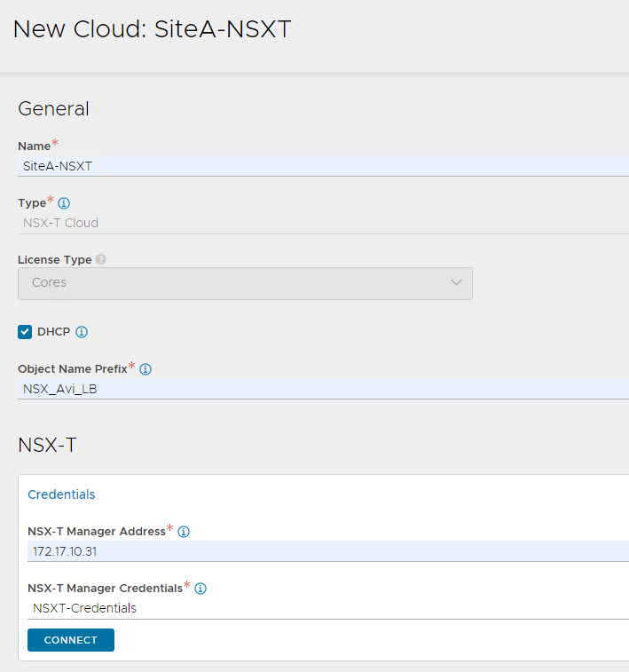Open the DHCP info tooltip icon
Screen dimensions: 629x672
[x=82, y=332]
